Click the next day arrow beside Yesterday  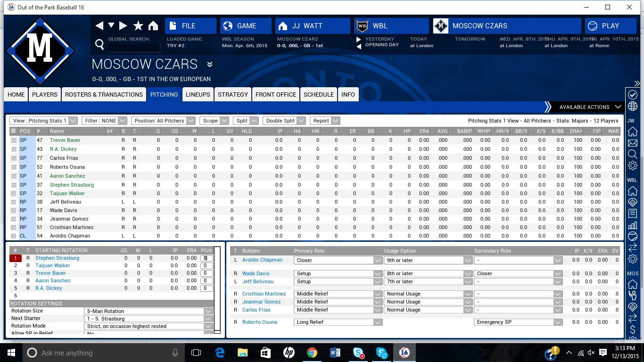point(359,40)
